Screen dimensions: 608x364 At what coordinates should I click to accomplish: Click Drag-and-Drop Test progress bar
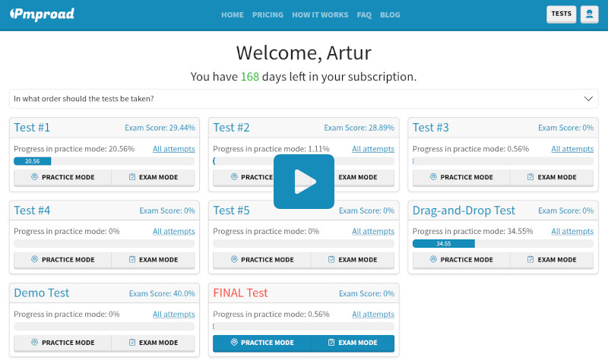pyautogui.click(x=503, y=244)
